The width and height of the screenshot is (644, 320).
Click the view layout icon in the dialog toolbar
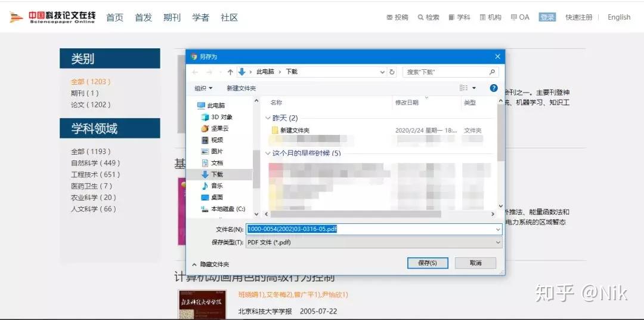click(x=464, y=88)
